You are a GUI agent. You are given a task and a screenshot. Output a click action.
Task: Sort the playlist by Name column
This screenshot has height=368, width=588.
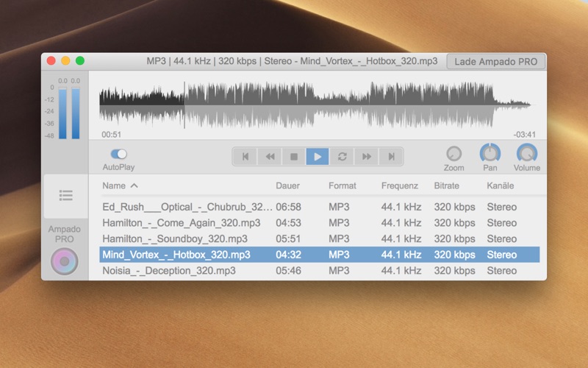click(x=115, y=185)
